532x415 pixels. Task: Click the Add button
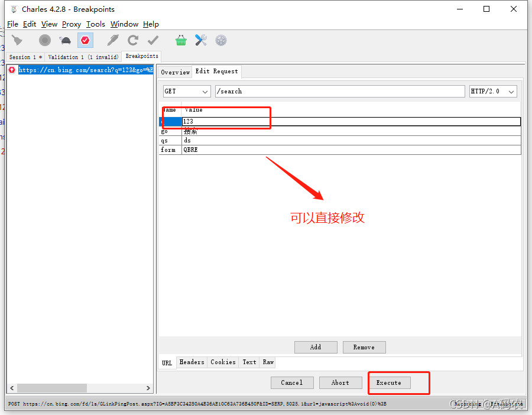(316, 347)
